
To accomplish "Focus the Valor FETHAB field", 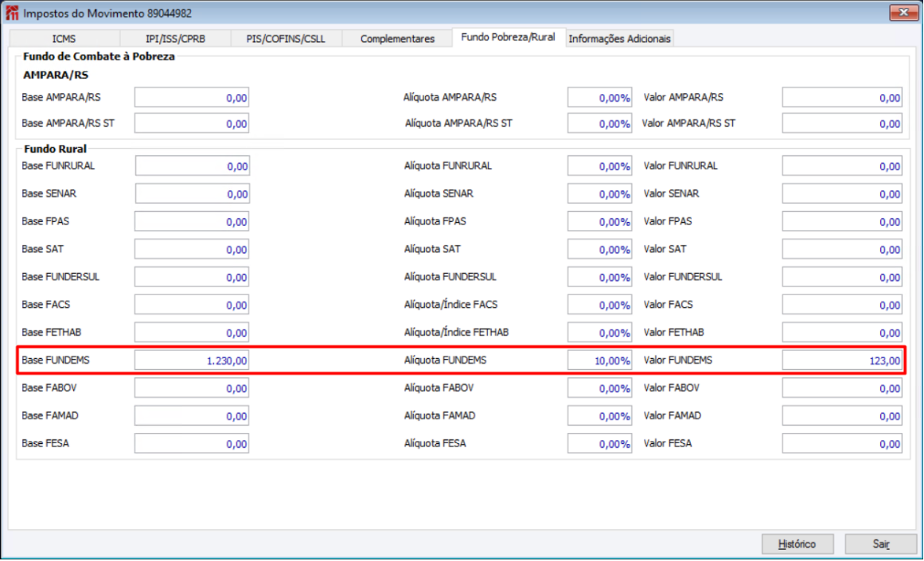I will tap(842, 333).
